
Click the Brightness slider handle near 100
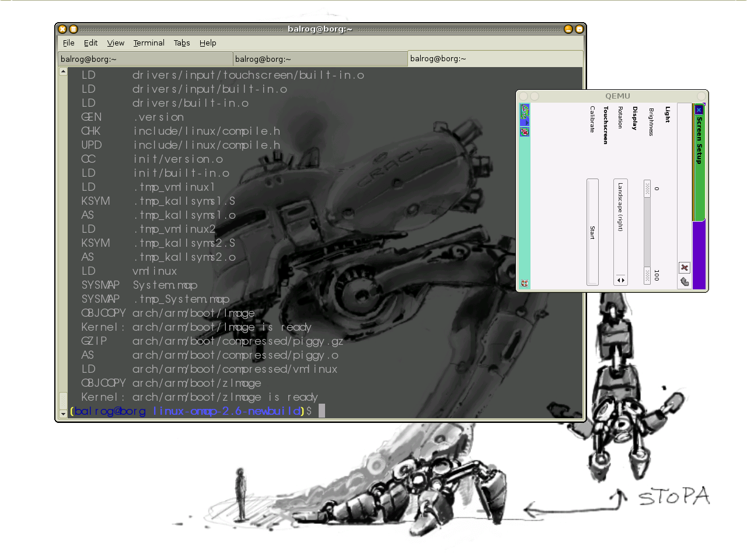[647, 276]
